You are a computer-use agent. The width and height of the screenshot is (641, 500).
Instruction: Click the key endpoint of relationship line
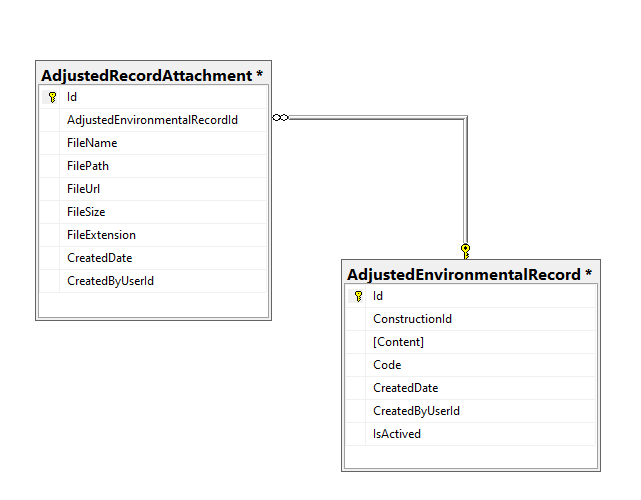click(x=465, y=249)
